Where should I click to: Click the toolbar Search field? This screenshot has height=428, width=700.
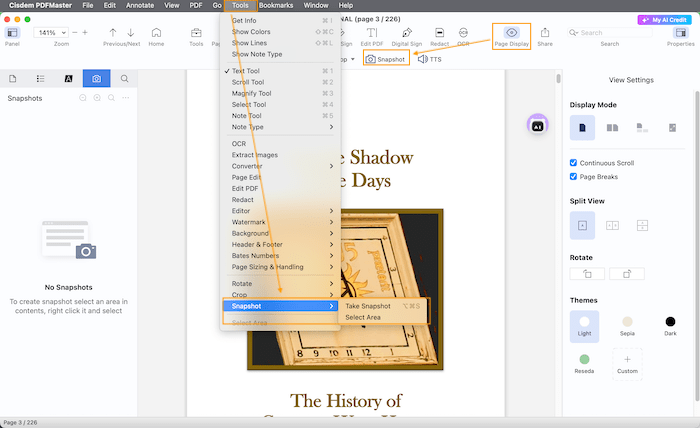point(610,33)
